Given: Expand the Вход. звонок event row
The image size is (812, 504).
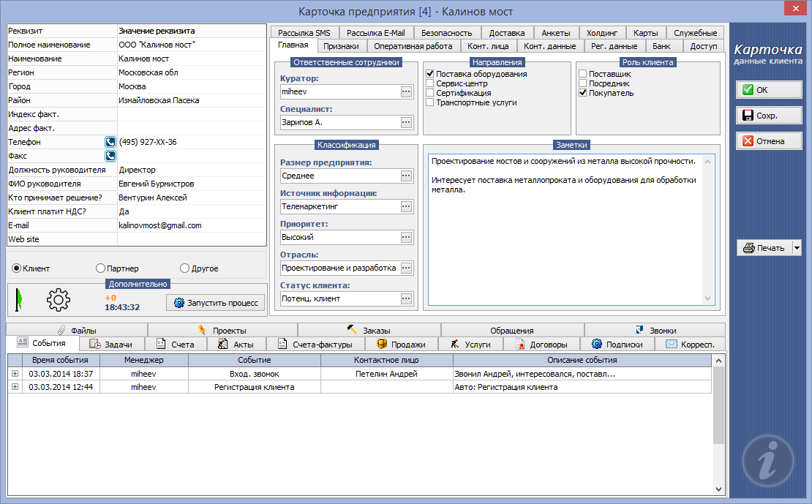Looking at the screenshot, I should click(x=15, y=374).
